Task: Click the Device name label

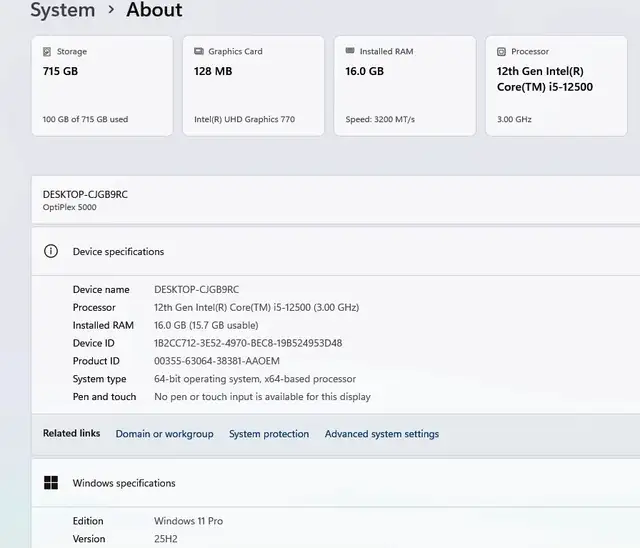Action: [x=101, y=290]
